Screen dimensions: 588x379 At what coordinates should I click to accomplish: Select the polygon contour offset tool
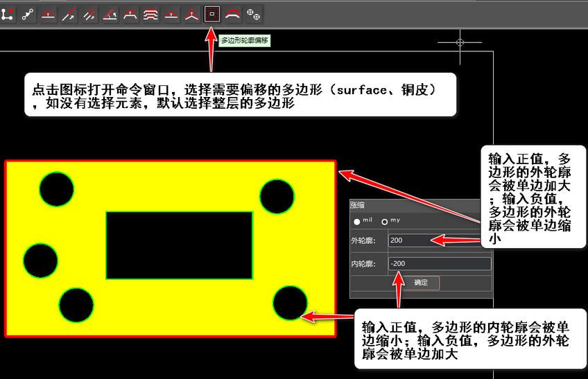coord(212,15)
